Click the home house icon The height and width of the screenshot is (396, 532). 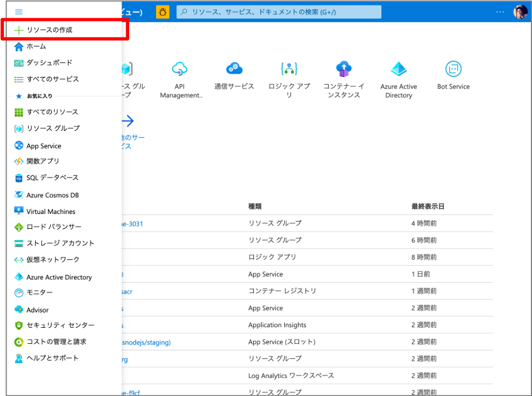coord(19,47)
